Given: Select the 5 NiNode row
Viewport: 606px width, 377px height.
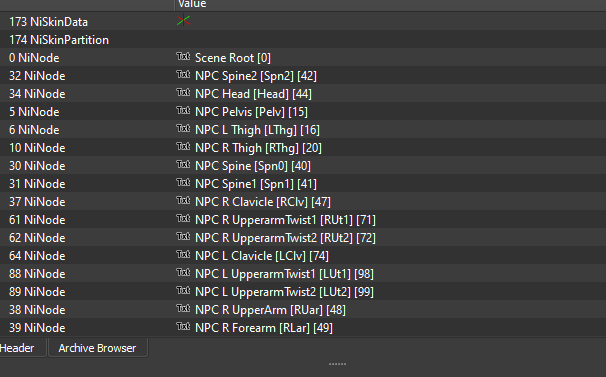Looking at the screenshot, I should click(x=303, y=112).
